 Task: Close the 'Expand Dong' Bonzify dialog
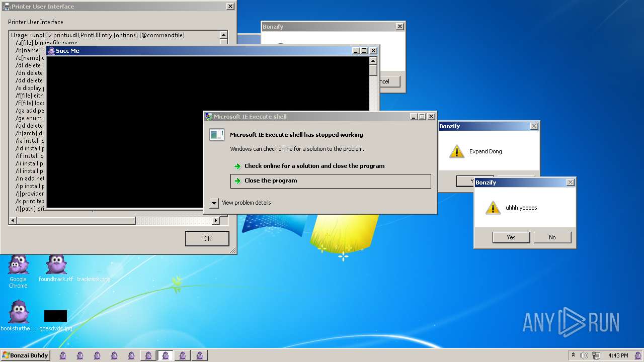534,126
